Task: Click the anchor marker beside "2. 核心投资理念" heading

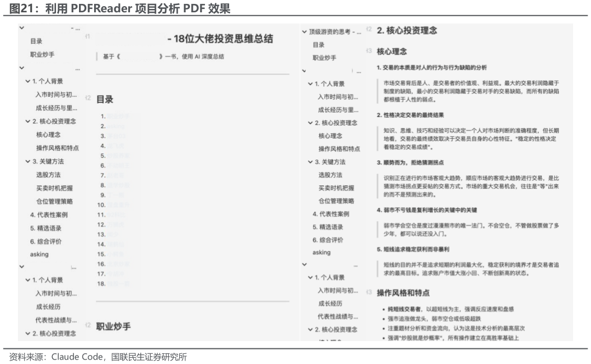Action: point(369,29)
